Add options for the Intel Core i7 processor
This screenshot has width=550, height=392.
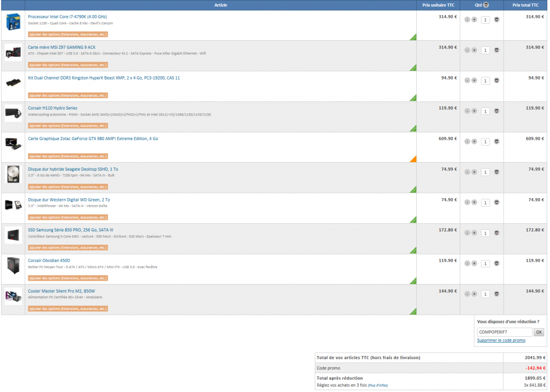click(x=68, y=34)
